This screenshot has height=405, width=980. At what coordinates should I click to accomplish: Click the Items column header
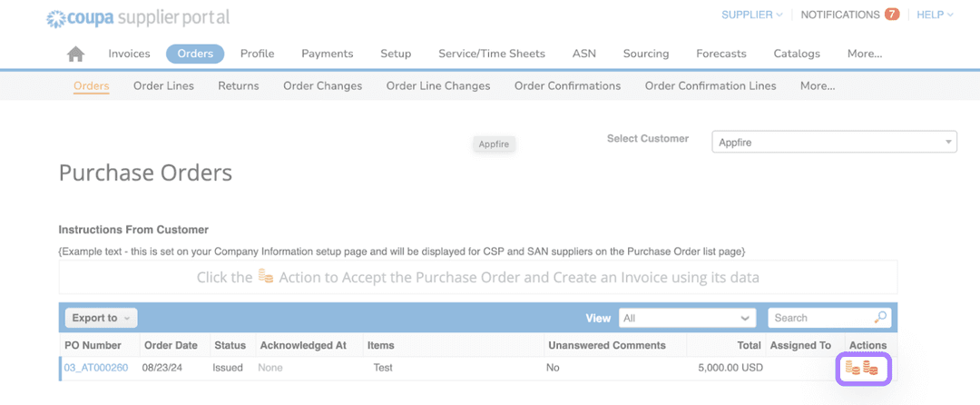(380, 345)
